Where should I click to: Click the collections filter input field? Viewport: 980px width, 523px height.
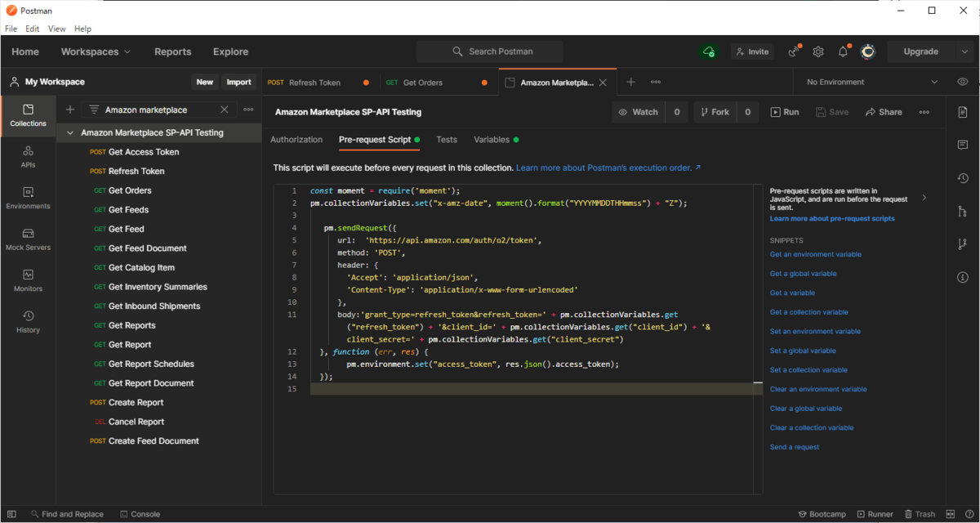[160, 110]
